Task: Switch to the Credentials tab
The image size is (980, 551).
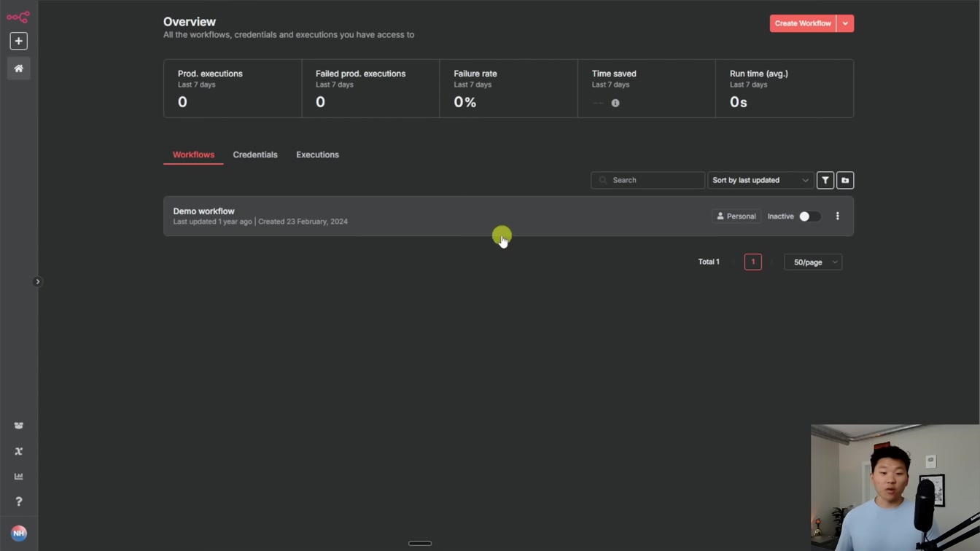Action: [x=255, y=155]
